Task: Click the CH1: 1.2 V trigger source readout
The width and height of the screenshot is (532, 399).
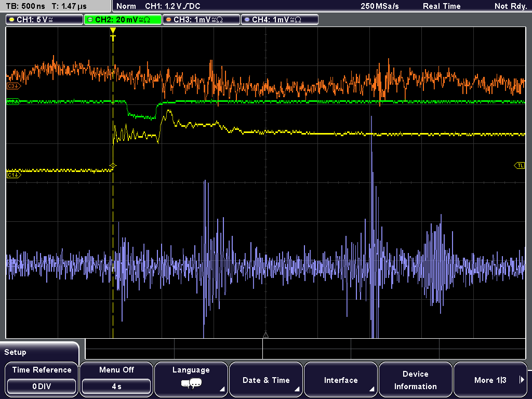Action: 172,6
